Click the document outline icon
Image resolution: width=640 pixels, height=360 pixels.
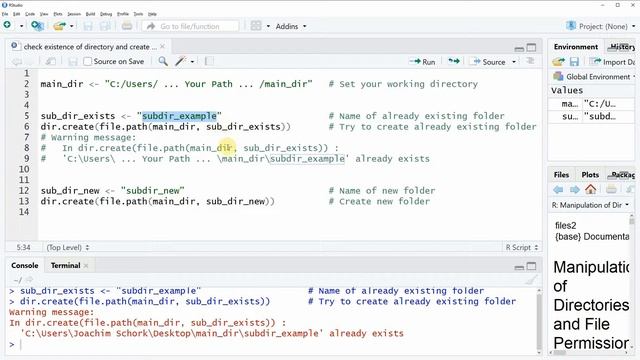point(530,61)
